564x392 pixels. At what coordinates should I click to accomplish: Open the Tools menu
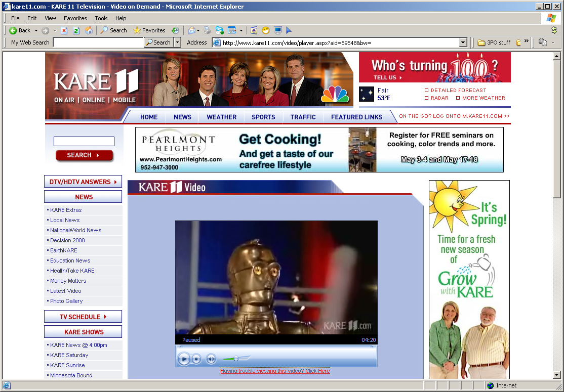[x=101, y=18]
